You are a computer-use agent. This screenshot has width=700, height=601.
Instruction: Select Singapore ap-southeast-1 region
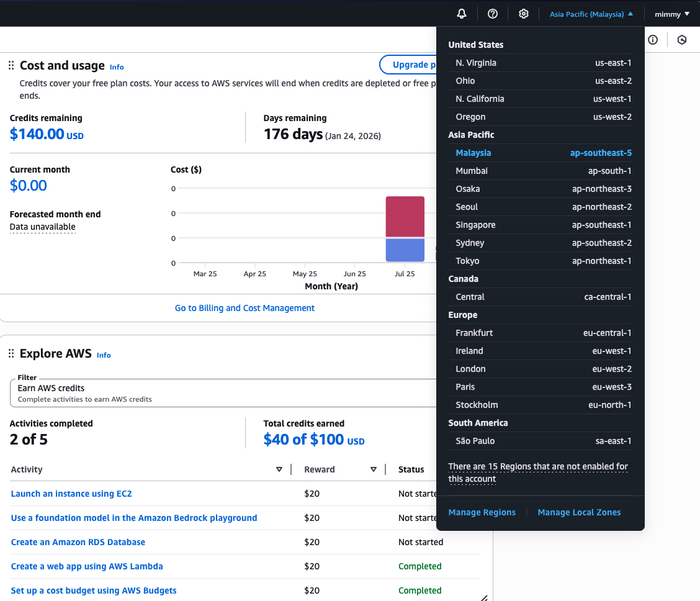(x=540, y=225)
